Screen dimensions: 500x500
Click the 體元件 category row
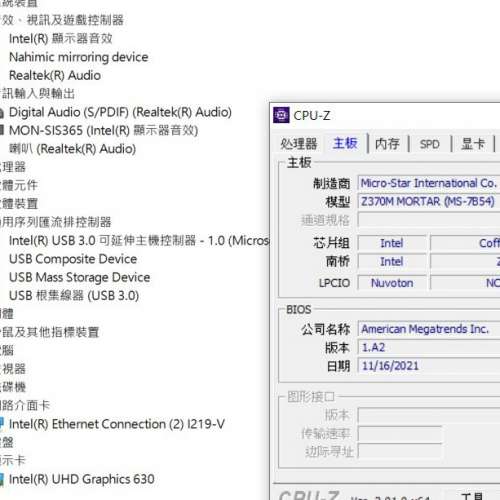19,185
